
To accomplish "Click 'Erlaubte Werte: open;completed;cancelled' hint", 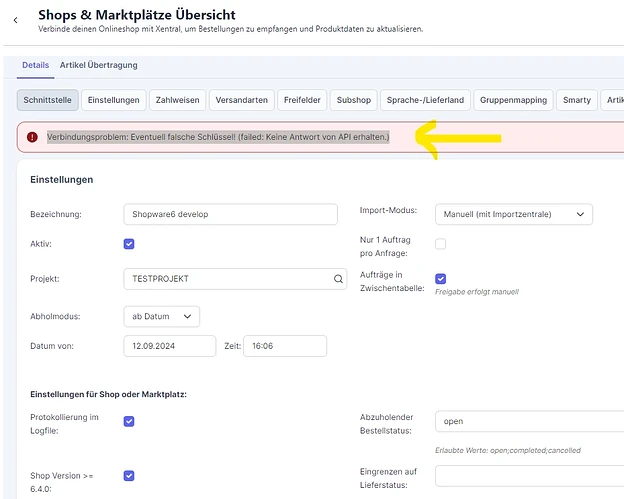I will (x=508, y=450).
